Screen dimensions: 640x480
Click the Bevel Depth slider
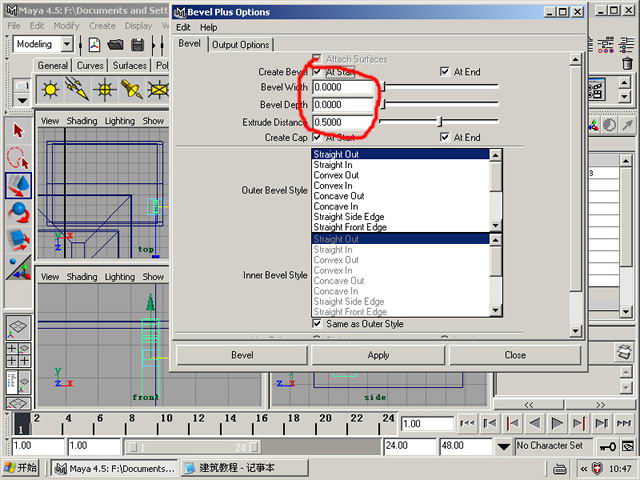[439, 104]
